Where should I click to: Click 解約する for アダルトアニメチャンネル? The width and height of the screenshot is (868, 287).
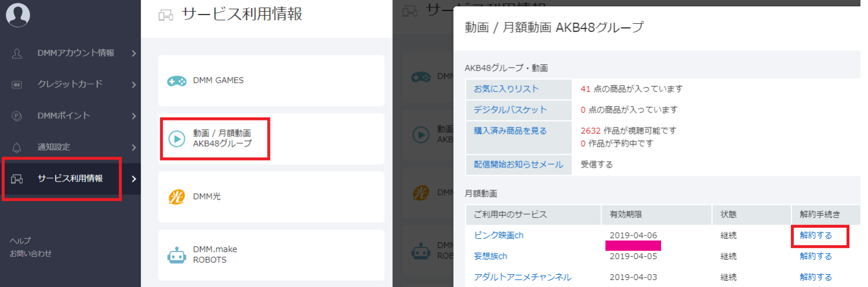[816, 277]
